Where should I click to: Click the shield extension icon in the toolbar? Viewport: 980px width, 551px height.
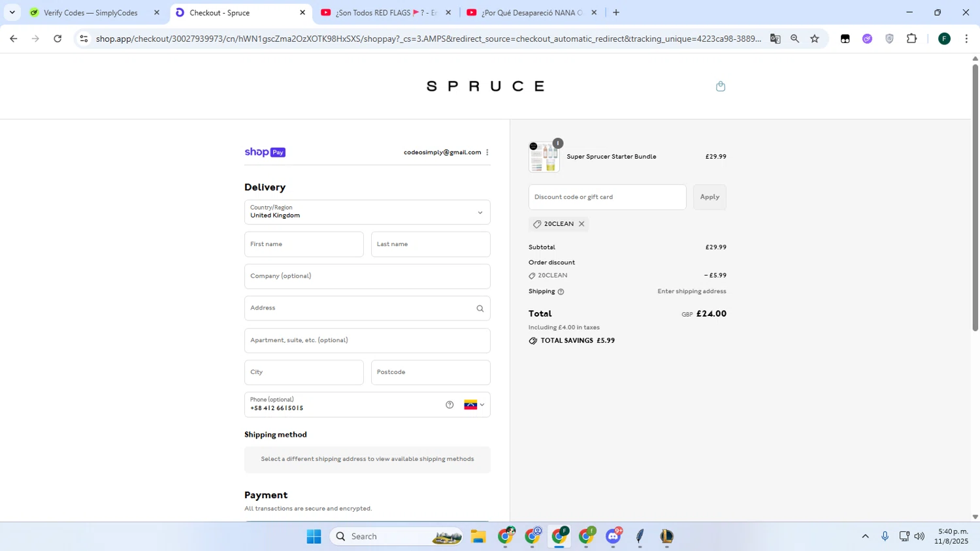889,39
